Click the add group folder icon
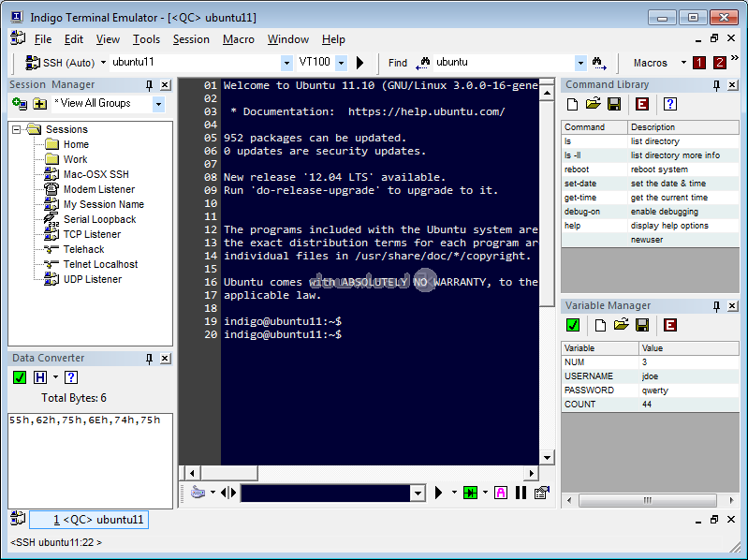748x560 pixels. 39,104
